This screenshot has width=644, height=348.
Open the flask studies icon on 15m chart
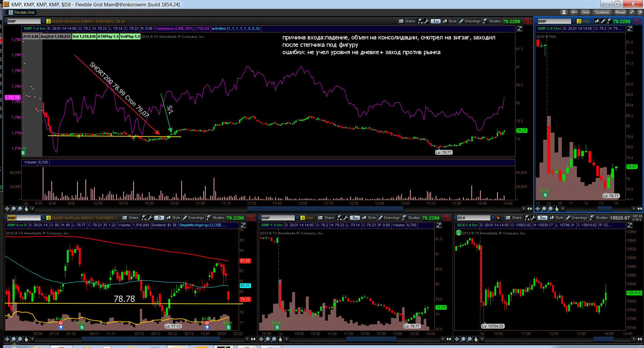[x=609, y=21]
